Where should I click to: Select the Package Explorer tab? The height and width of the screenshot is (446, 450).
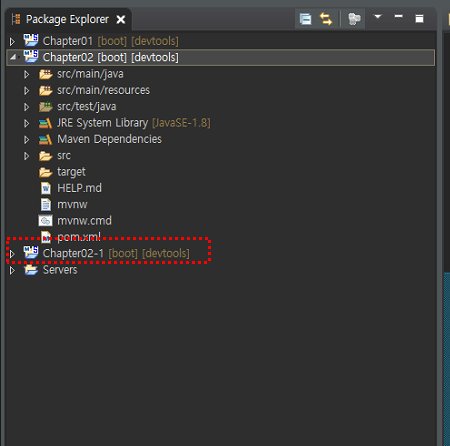[67, 19]
